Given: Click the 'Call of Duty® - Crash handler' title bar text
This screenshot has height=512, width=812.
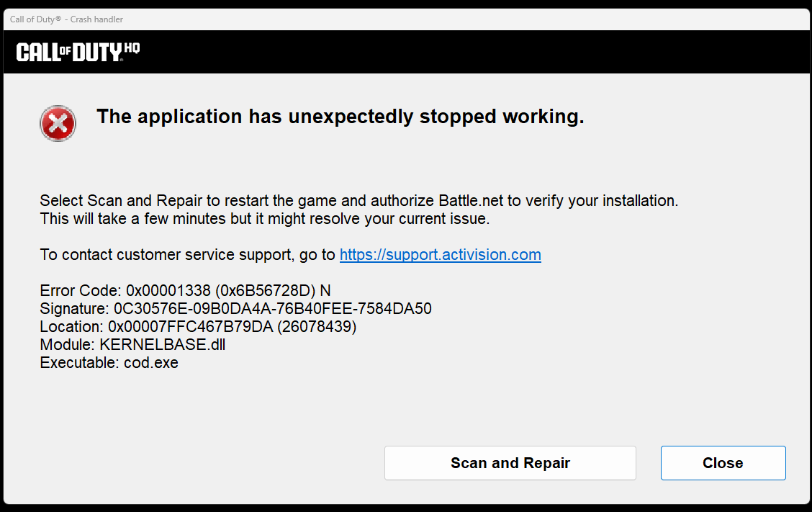Looking at the screenshot, I should tap(66, 19).
